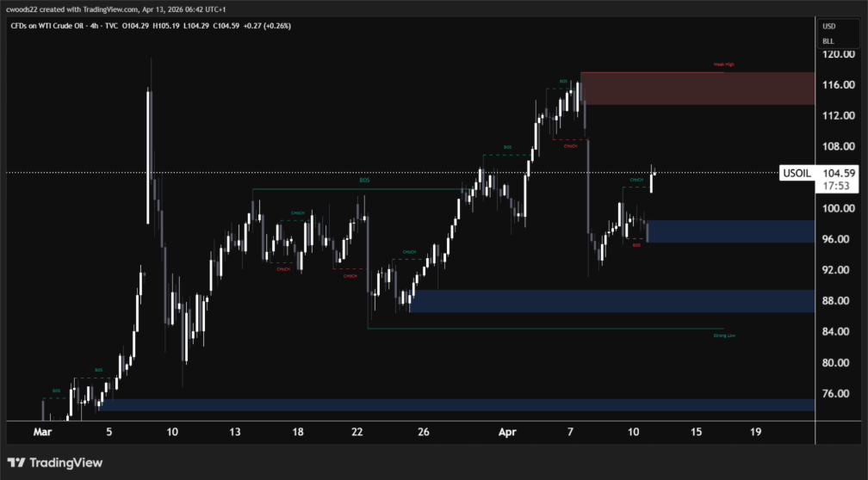Click the USOIL symbol price tag
The image size is (868, 480).
pos(795,173)
